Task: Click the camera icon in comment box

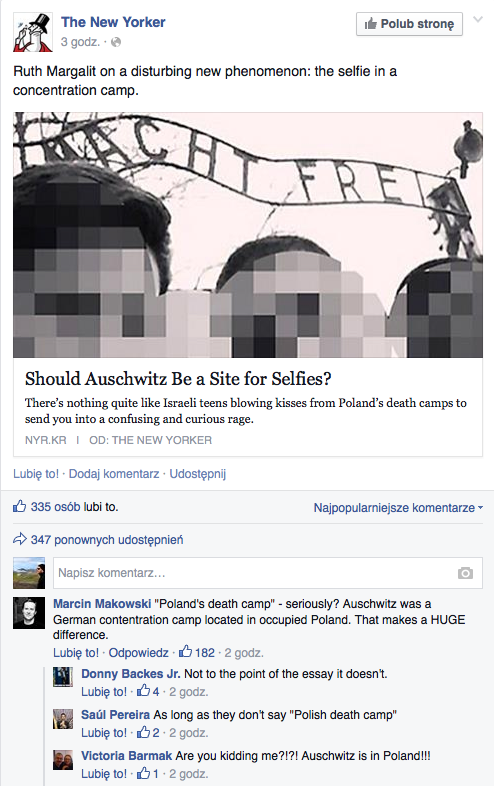Action: [465, 573]
